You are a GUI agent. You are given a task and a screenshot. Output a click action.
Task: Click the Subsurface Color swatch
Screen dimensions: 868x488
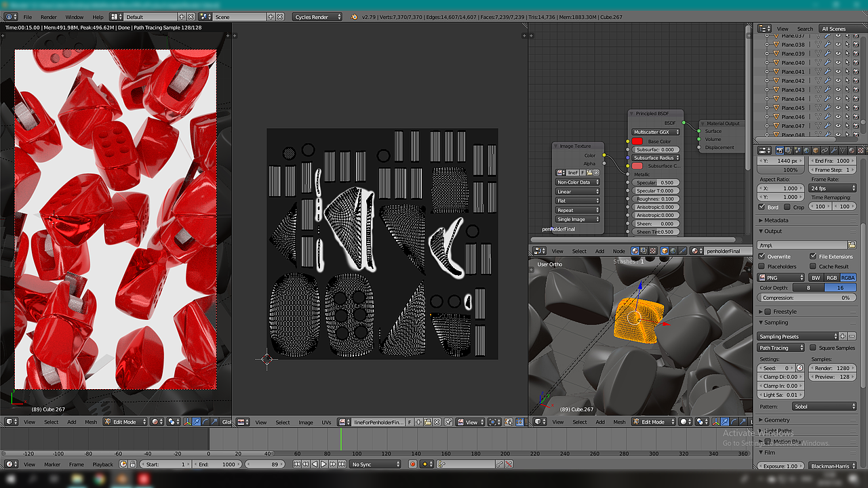click(x=637, y=165)
